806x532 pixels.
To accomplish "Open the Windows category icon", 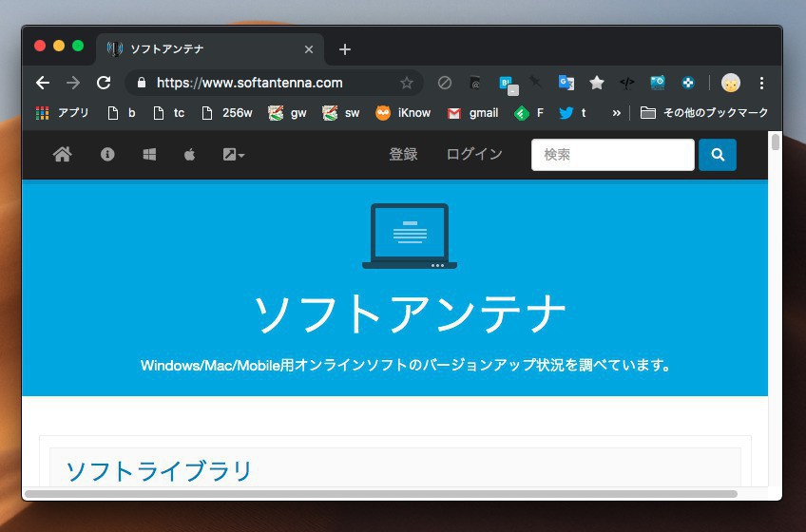I will [x=149, y=154].
